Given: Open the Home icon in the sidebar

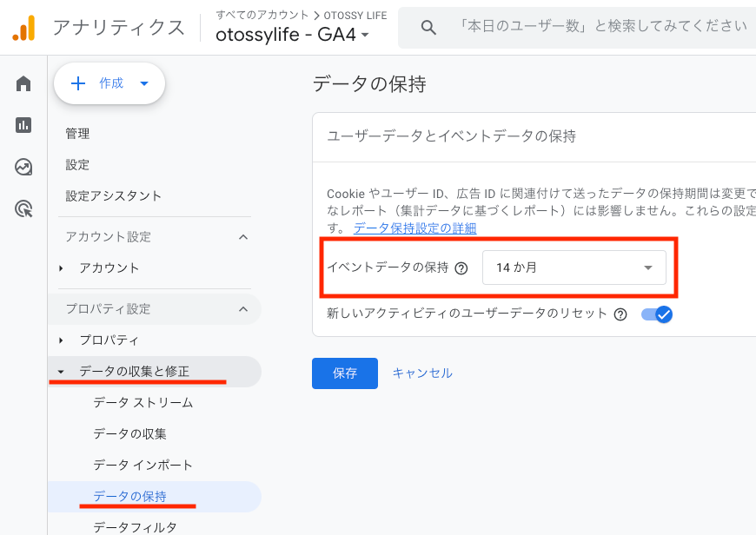Looking at the screenshot, I should point(23,83).
